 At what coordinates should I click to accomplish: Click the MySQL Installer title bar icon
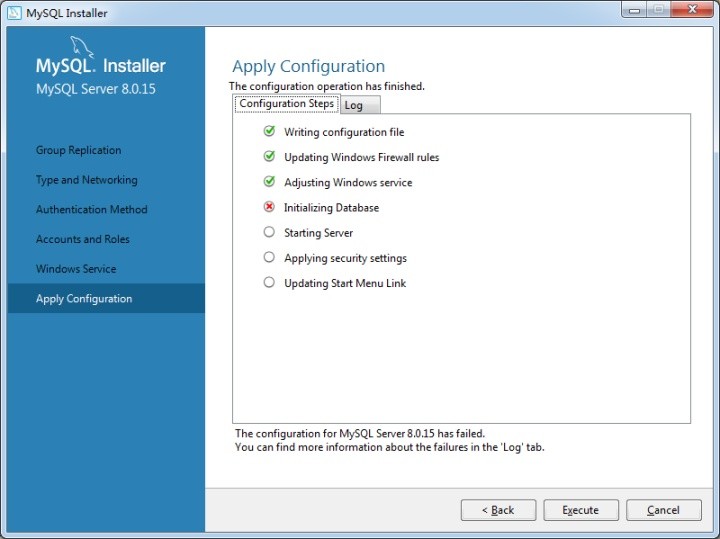(x=14, y=12)
